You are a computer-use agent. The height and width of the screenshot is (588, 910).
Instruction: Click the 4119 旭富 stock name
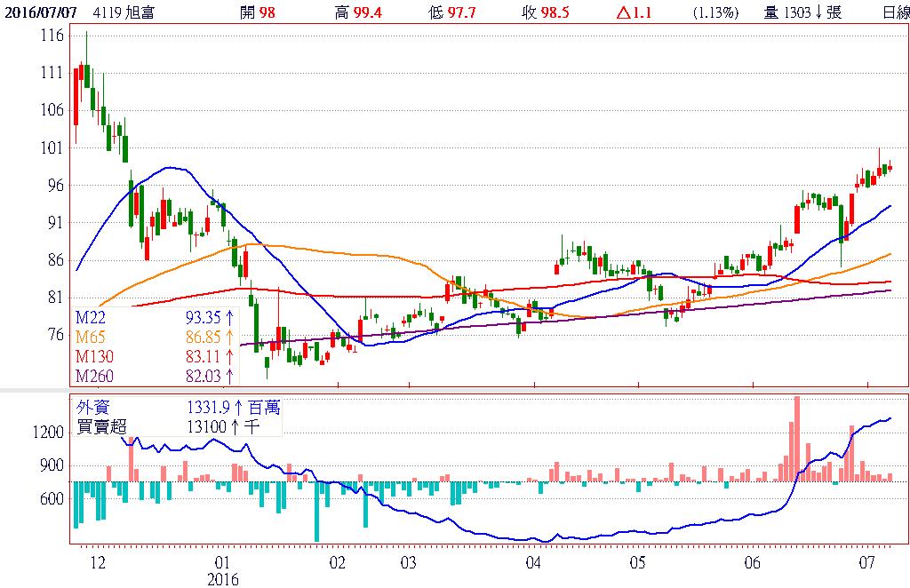(x=118, y=12)
